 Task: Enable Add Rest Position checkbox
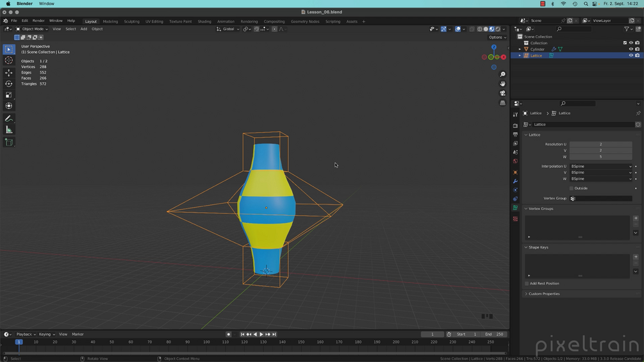[527, 284]
